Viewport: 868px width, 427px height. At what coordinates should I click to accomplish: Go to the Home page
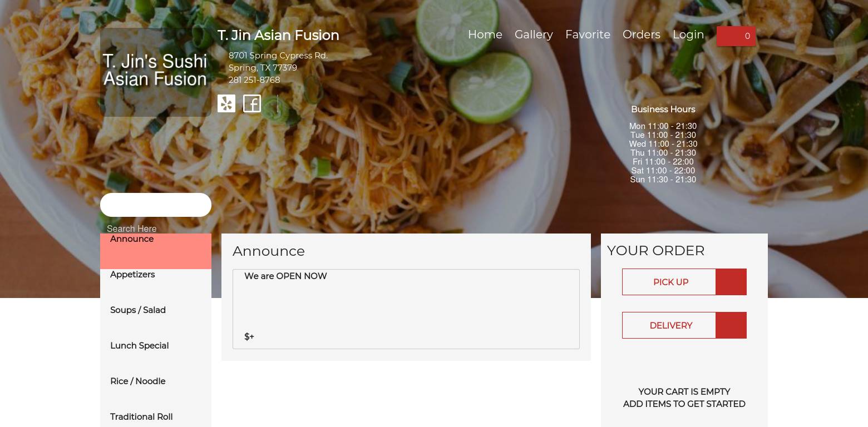click(x=485, y=34)
